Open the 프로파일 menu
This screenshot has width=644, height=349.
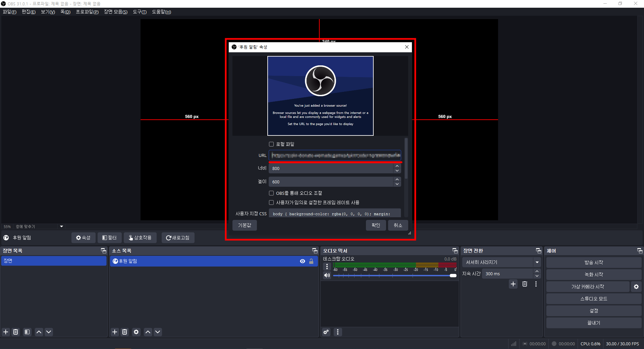tap(87, 12)
